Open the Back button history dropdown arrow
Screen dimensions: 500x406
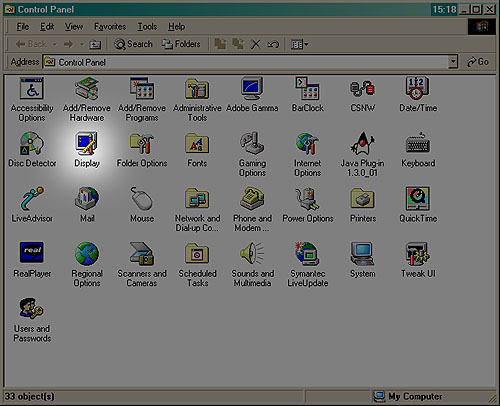pos(55,44)
